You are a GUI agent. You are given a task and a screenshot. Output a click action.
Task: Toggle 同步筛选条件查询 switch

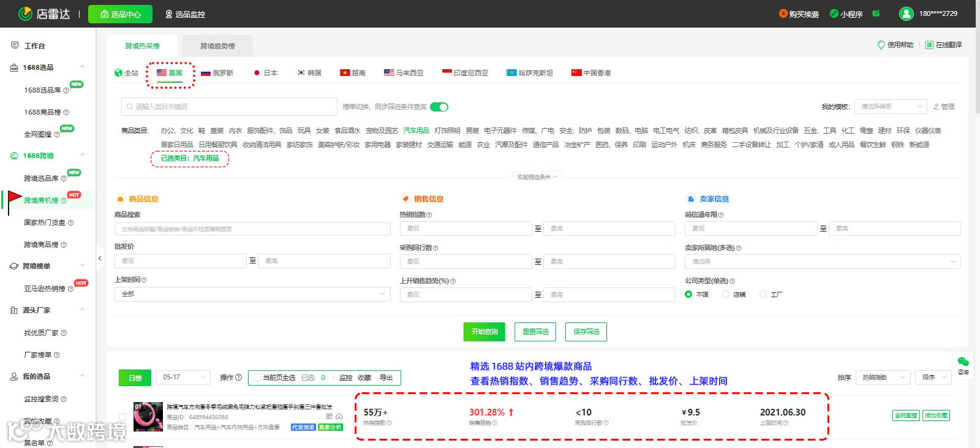click(x=439, y=107)
